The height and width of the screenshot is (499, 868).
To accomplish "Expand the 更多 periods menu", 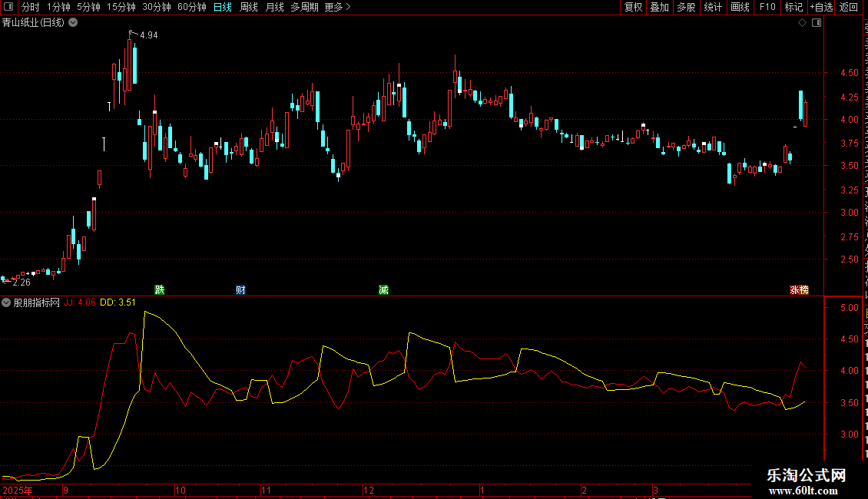I will click(337, 7).
